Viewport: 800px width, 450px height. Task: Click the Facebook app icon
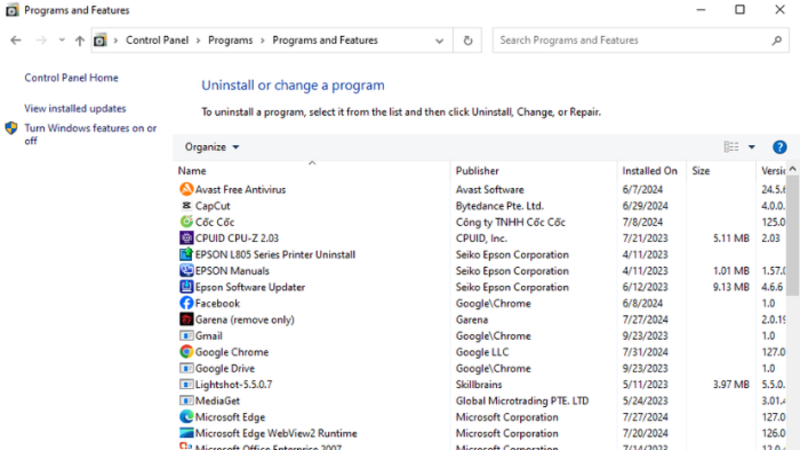(186, 303)
